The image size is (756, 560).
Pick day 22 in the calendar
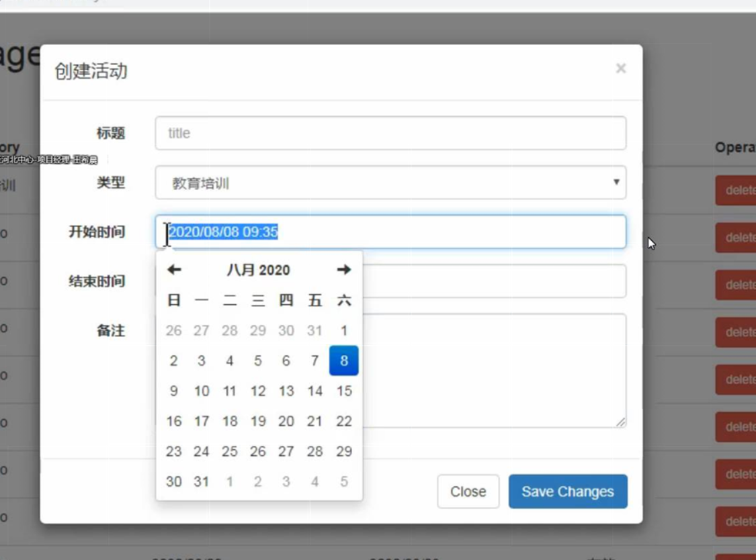(x=344, y=421)
